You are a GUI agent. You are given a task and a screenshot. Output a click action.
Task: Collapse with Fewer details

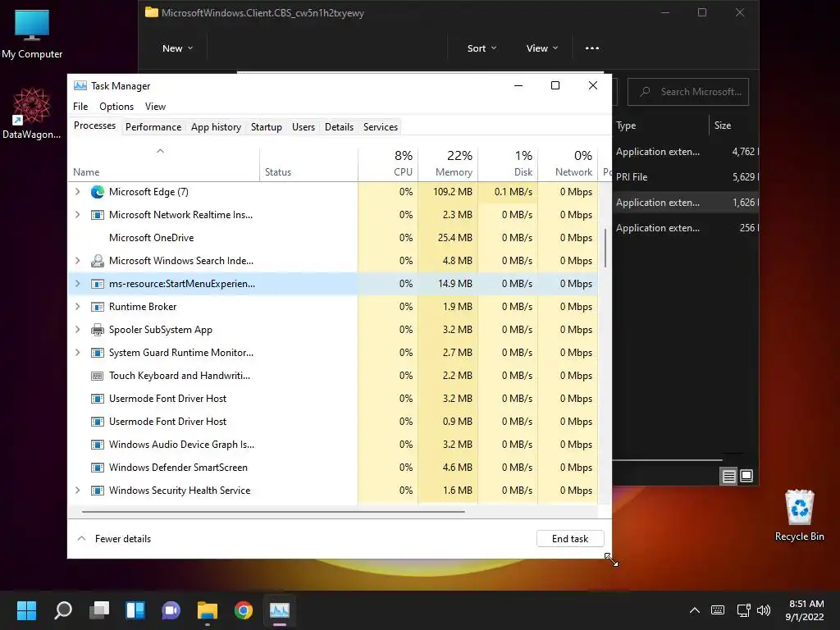(115, 539)
